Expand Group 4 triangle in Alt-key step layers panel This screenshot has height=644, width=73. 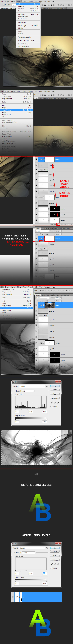(x=39, y=249)
